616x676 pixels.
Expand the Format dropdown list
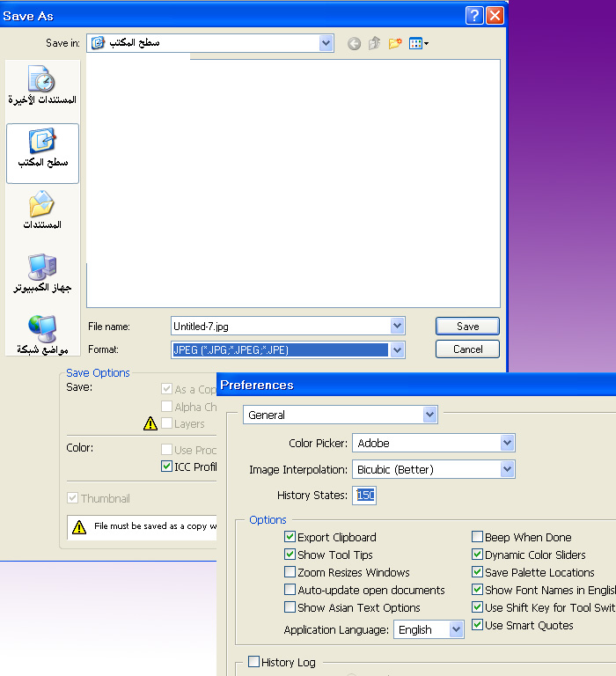[x=397, y=350]
